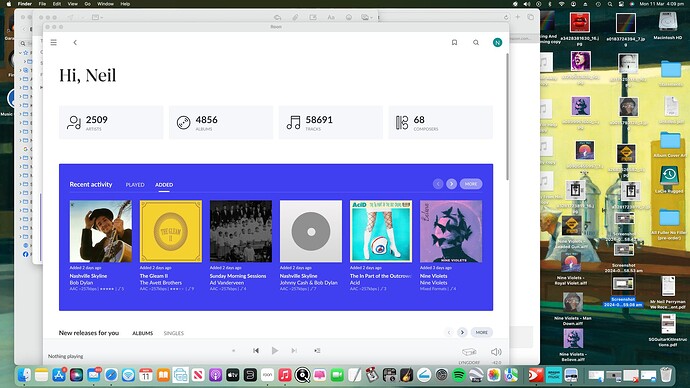Viewport: 690px width, 388px height.
Task: Open the bookmarks icon in Roon
Action: tap(454, 42)
